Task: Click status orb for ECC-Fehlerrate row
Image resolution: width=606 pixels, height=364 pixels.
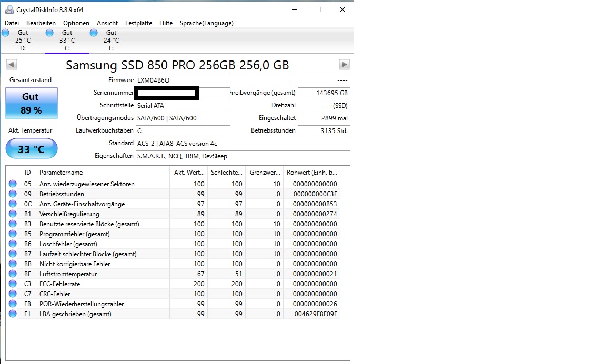Action: click(13, 284)
